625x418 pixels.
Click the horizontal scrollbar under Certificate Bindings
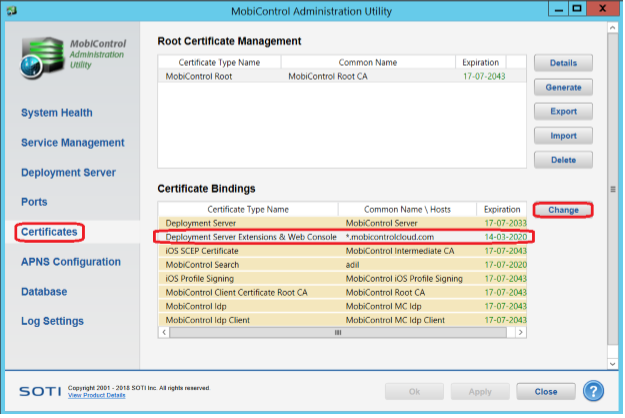338,331
